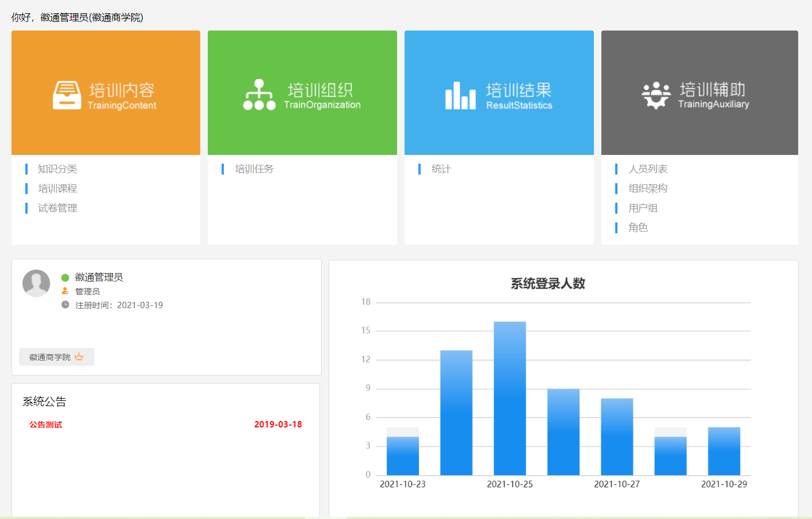Viewport: 812px width, 519px height.
Task: Open the 公告测试 announcement
Action: coord(46,425)
